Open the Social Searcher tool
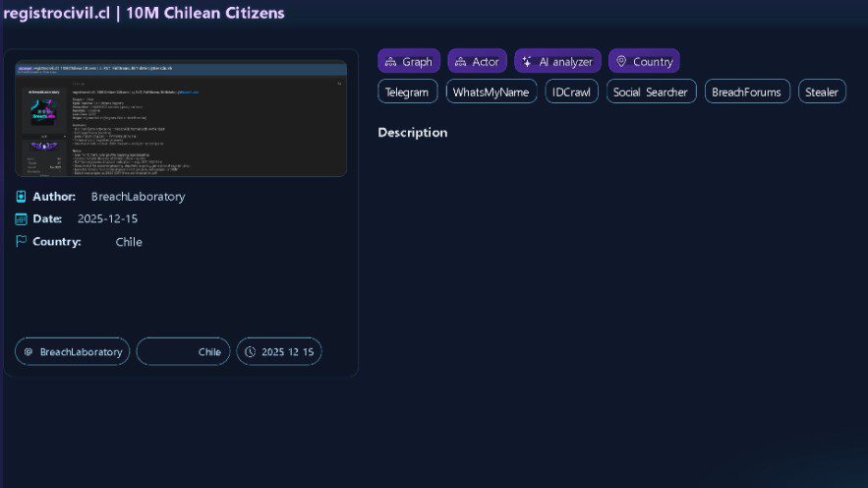868x488 pixels. point(651,91)
